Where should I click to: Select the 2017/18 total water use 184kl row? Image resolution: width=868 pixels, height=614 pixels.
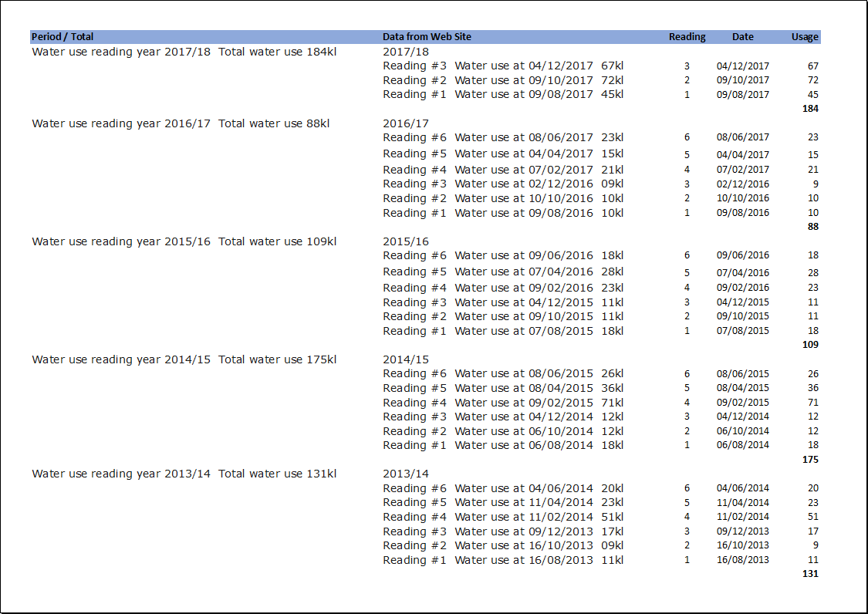(184, 52)
